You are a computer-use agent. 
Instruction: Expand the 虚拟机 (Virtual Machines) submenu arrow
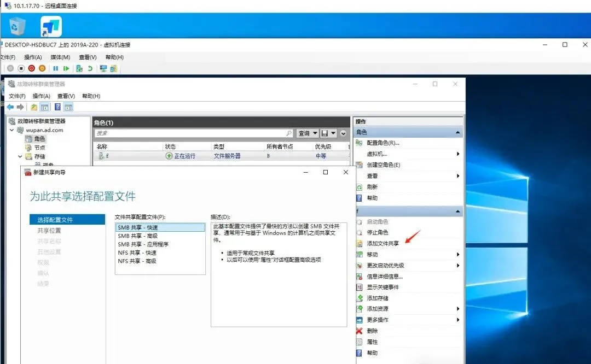tap(457, 154)
